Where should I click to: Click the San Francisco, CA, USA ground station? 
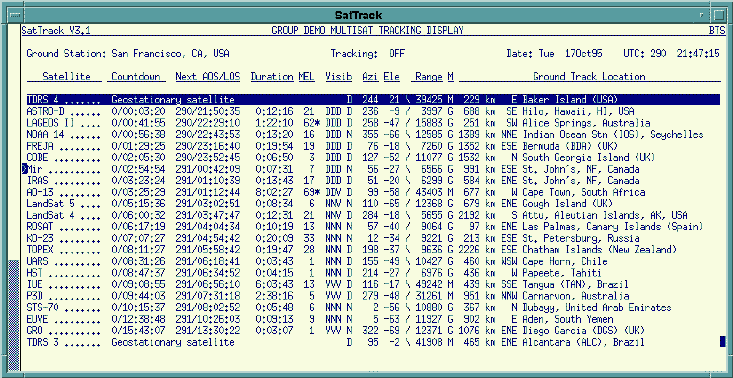click(170, 54)
